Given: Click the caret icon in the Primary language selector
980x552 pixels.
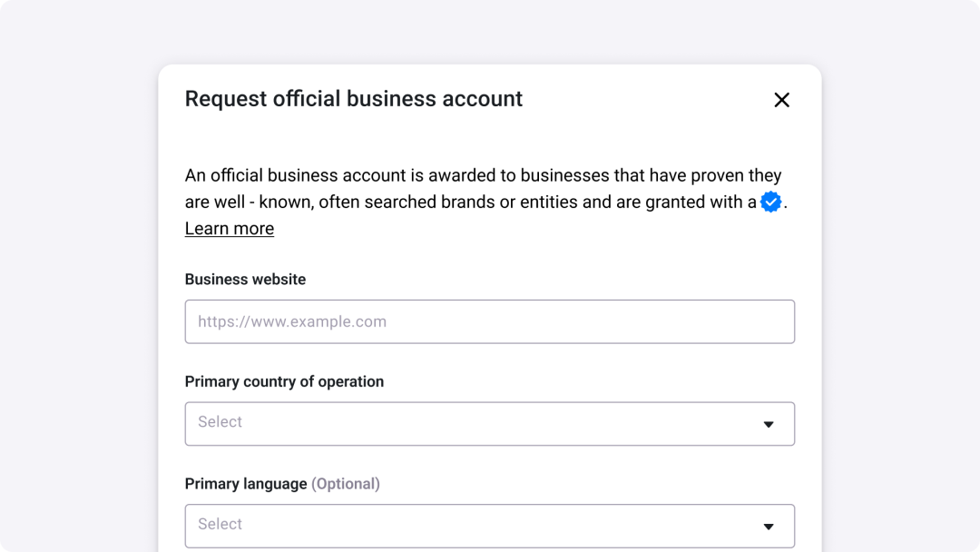Looking at the screenshot, I should [769, 527].
